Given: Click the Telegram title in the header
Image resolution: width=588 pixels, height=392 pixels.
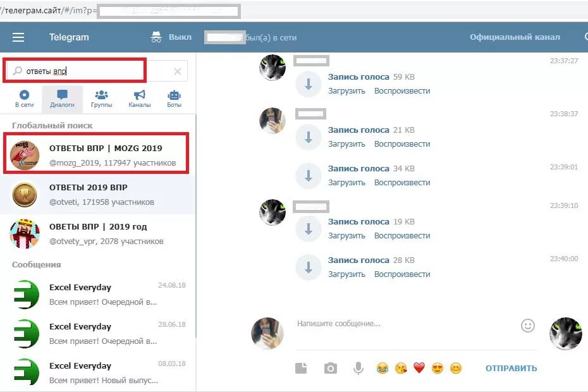Looking at the screenshot, I should coord(69,37).
